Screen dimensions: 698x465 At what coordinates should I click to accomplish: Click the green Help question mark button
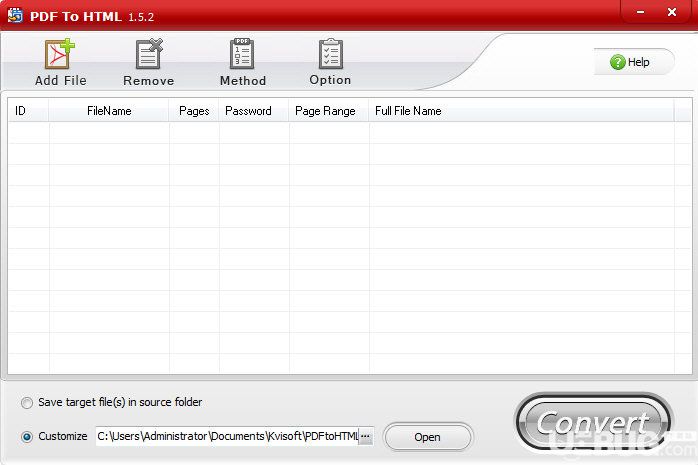coord(633,62)
